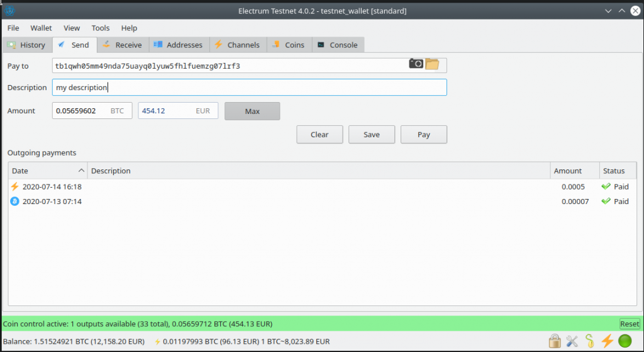The width and height of the screenshot is (644, 352).
Task: Click the Max amount button
Action: (252, 111)
